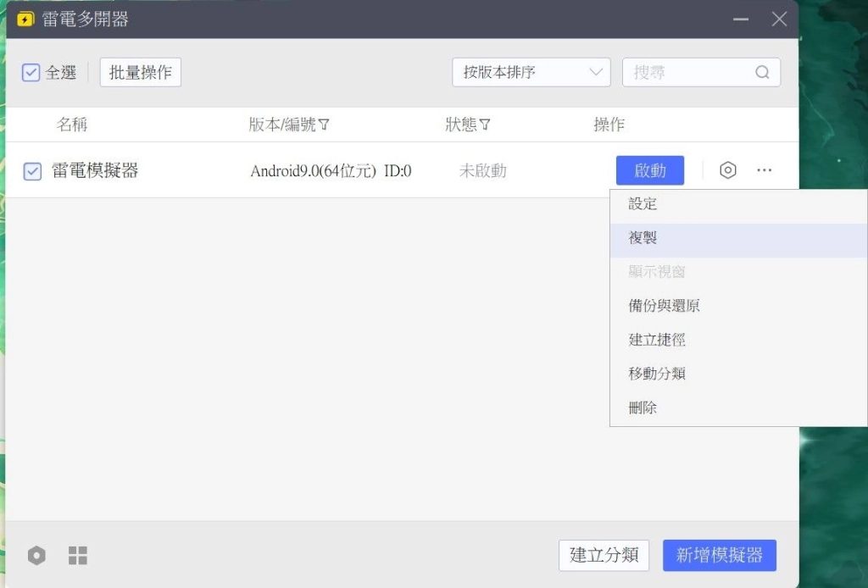Click the hexagon settings icon in emulator row
868x588 pixels.
tap(727, 170)
